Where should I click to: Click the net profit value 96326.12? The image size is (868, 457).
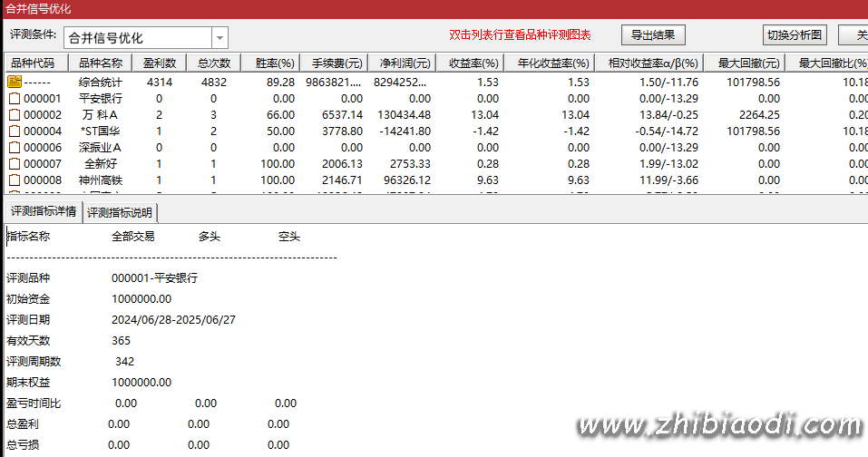[407, 180]
